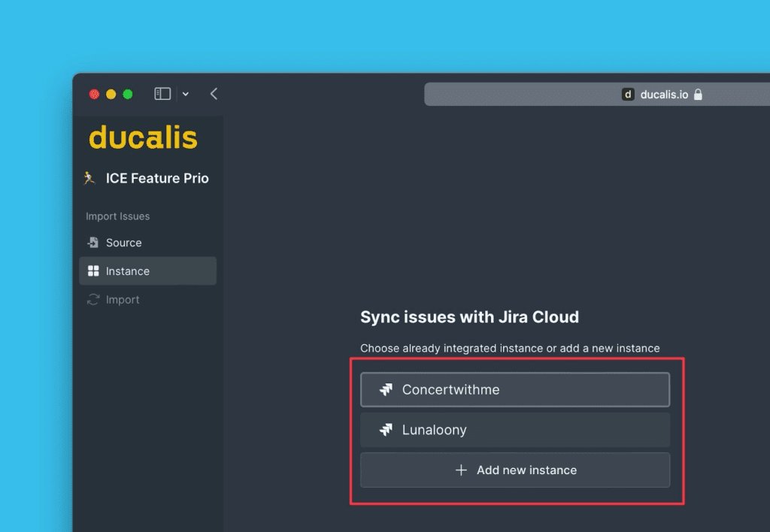Open the sidebar view dropdown chevron
Screen dimensions: 770x532
(x=184, y=93)
